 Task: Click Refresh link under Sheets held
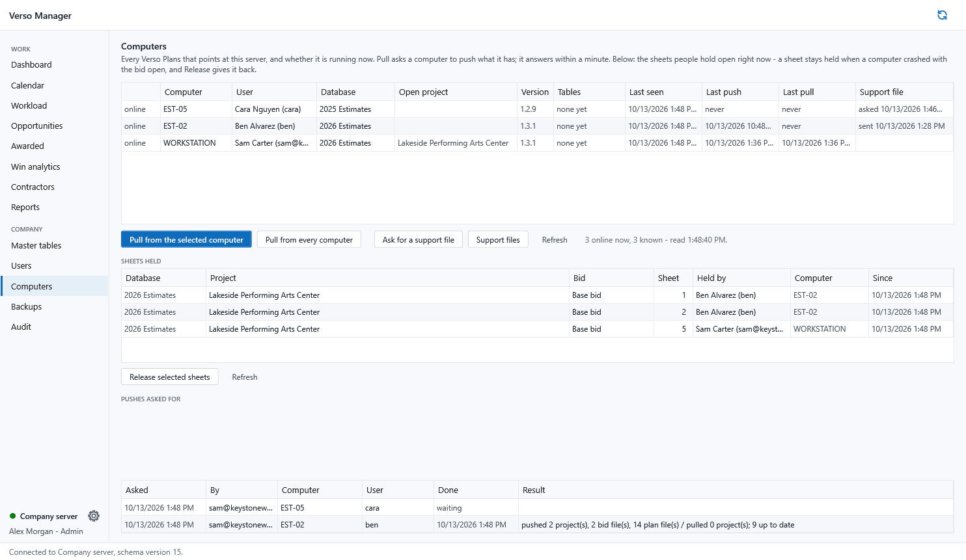[245, 377]
